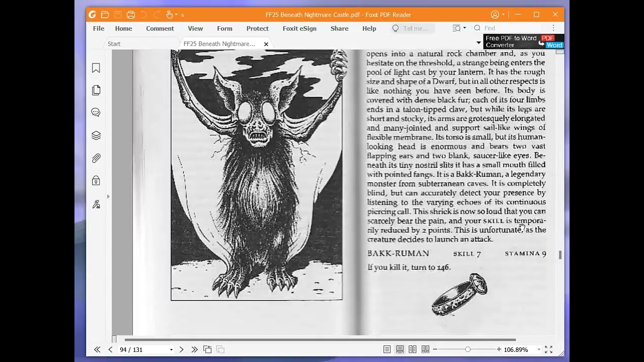Screen dimensions: 644x362
Task: Open the advanced search icon dropdown
Action: (459, 28)
